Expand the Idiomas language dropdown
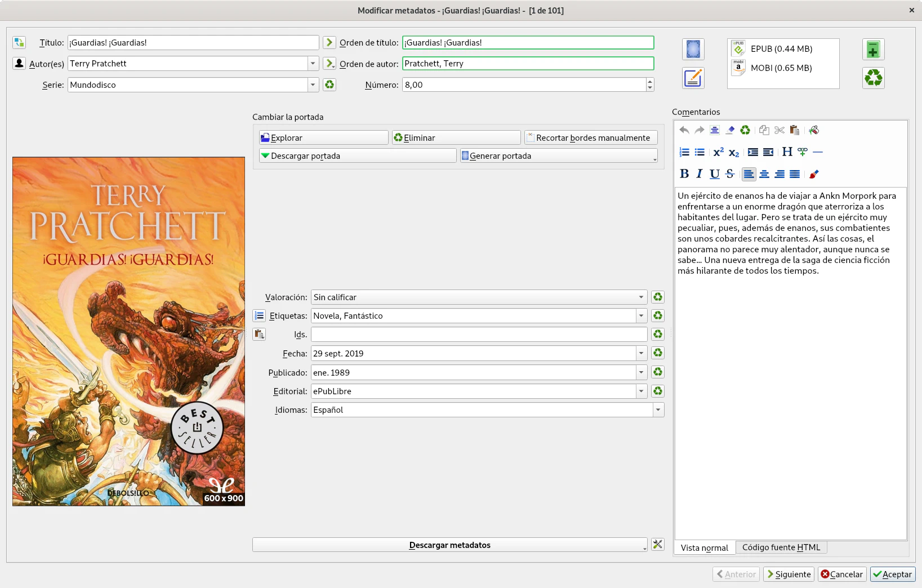The image size is (922, 588). point(658,409)
